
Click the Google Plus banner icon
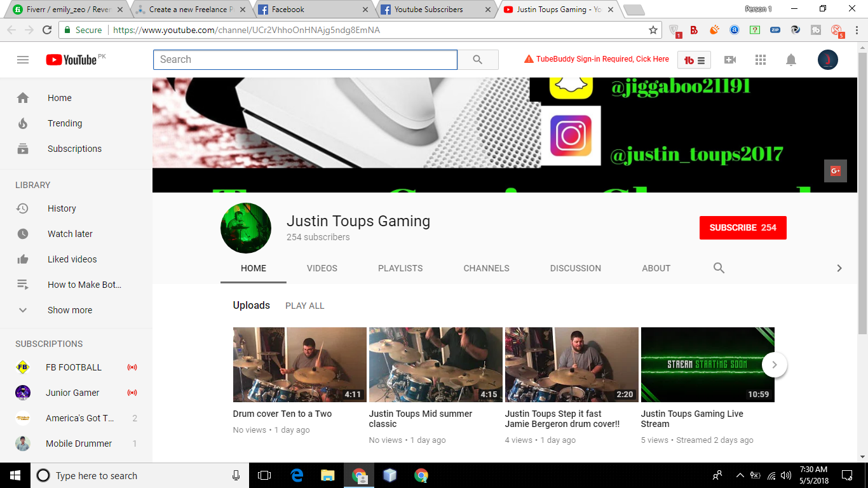tap(835, 171)
